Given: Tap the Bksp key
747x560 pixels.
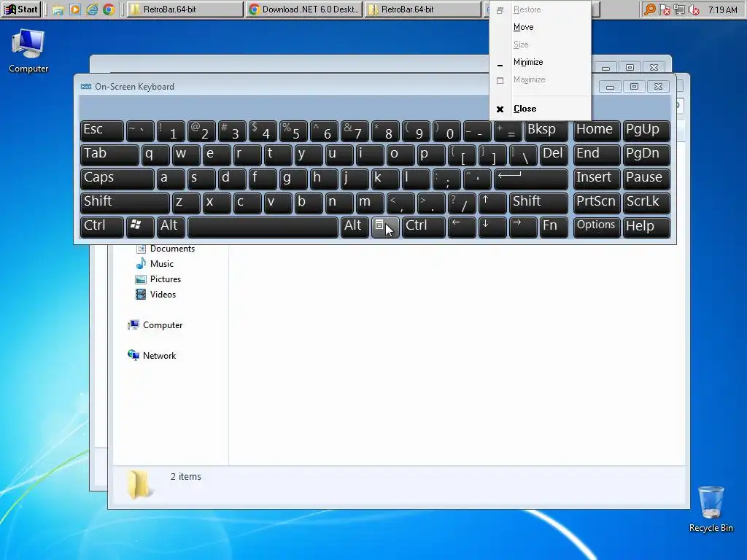Looking at the screenshot, I should click(x=546, y=131).
